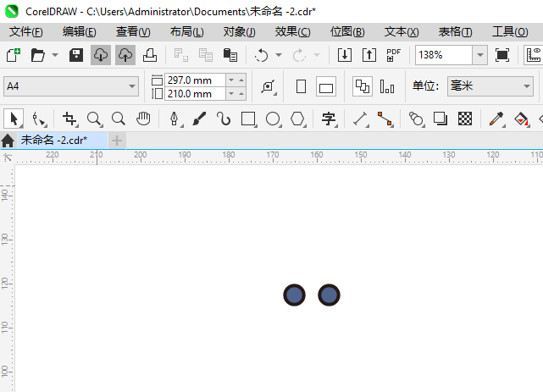Select the Color Eyedropper tool

coord(496,119)
